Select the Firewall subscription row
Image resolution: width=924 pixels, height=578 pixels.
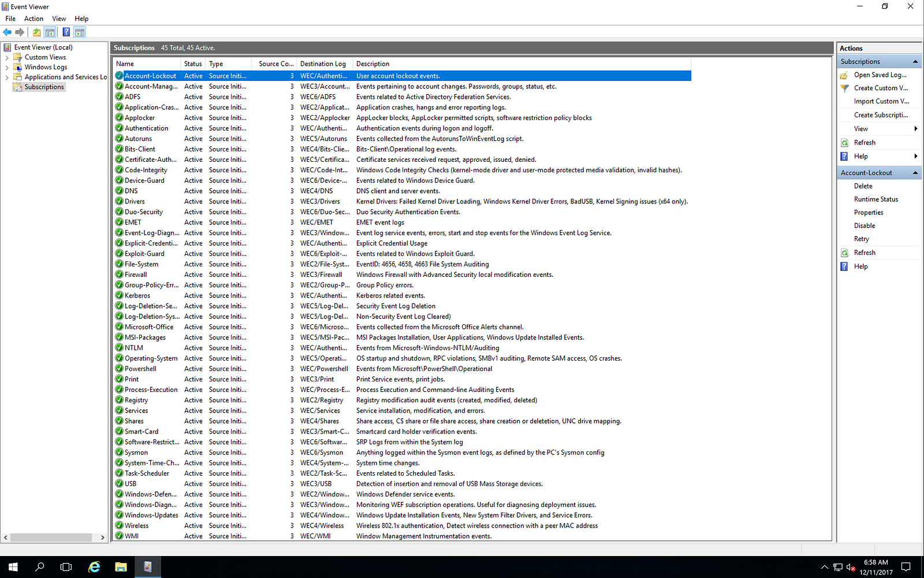[x=402, y=275]
